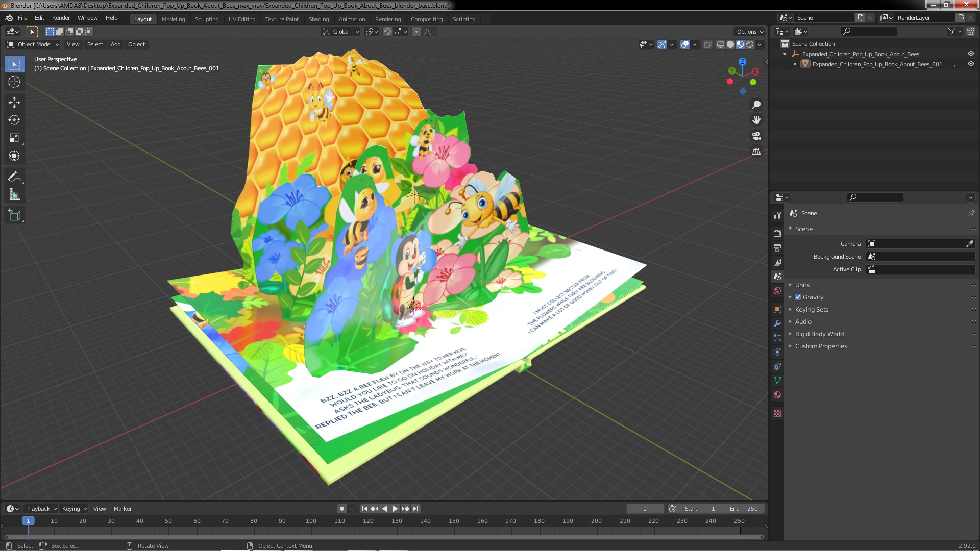This screenshot has height=551, width=980.
Task: Pin the Scene properties panel
Action: (971, 213)
